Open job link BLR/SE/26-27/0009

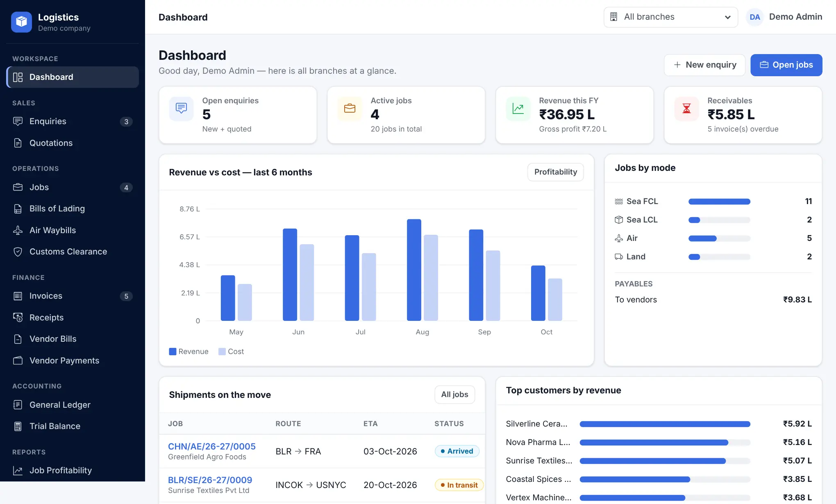click(210, 480)
